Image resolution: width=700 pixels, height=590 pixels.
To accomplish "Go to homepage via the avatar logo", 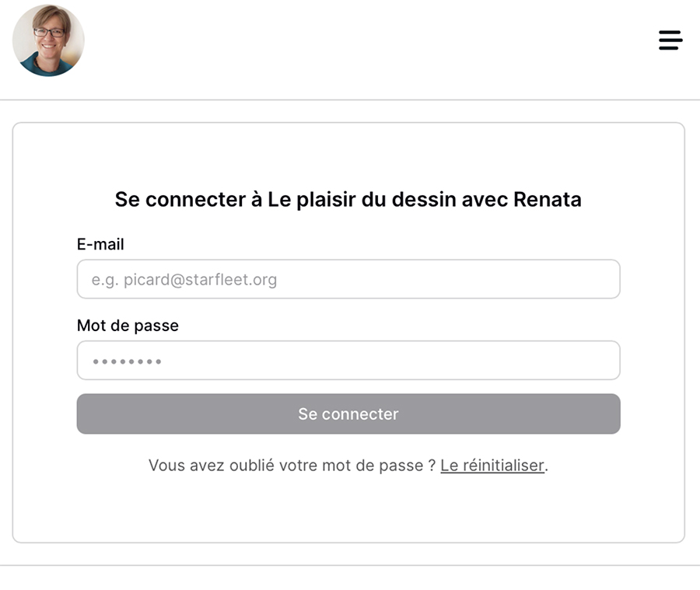I will click(x=48, y=40).
